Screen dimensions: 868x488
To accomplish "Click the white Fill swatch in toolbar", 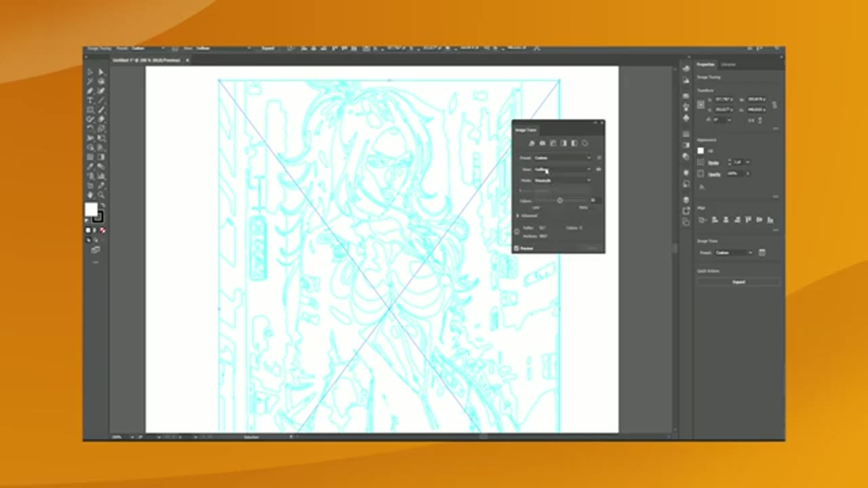I will [x=91, y=210].
